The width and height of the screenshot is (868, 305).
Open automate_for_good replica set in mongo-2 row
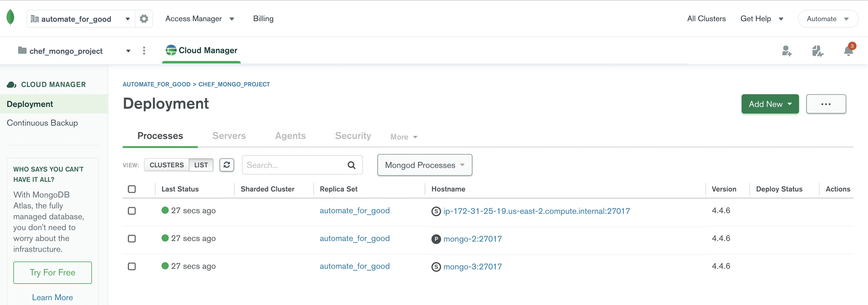[354, 239]
